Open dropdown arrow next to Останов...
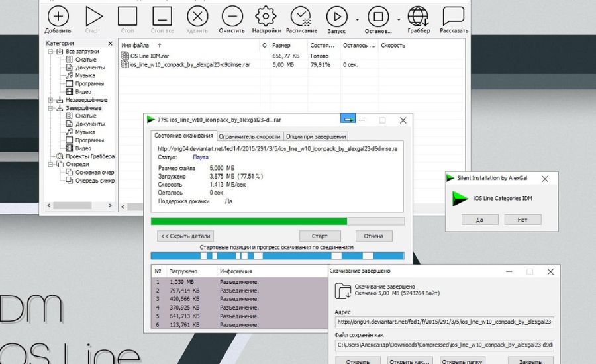The image size is (596, 364). point(399,19)
